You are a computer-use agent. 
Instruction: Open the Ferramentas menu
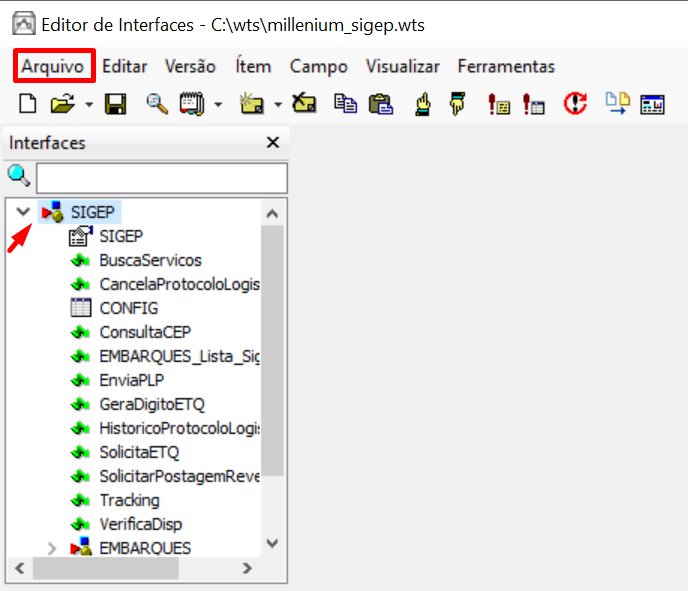coord(506,67)
